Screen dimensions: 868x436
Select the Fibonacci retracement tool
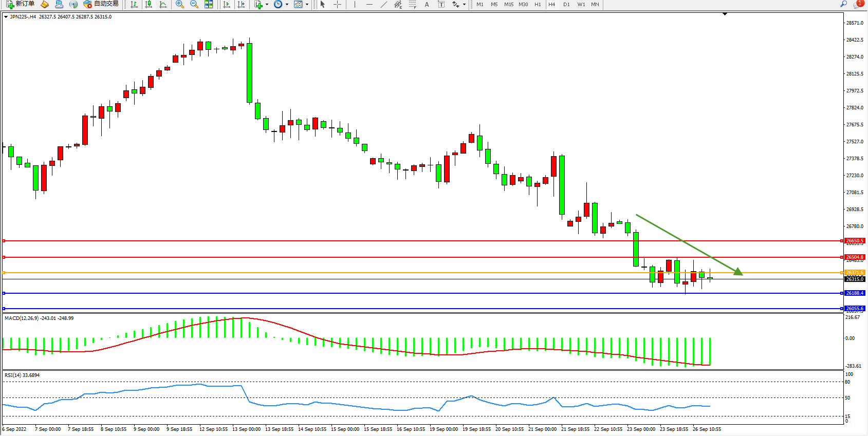point(412,4)
